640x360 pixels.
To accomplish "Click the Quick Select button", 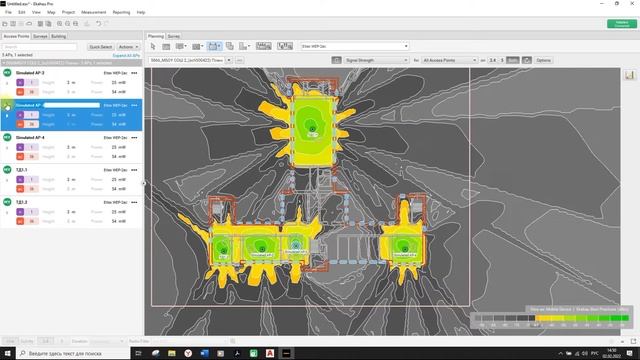I will click(x=100, y=47).
